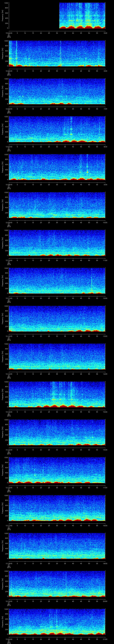The image size is (114, 644).
Task: Select the spectrogram starting at 12:10:00
Action: point(57,243)
